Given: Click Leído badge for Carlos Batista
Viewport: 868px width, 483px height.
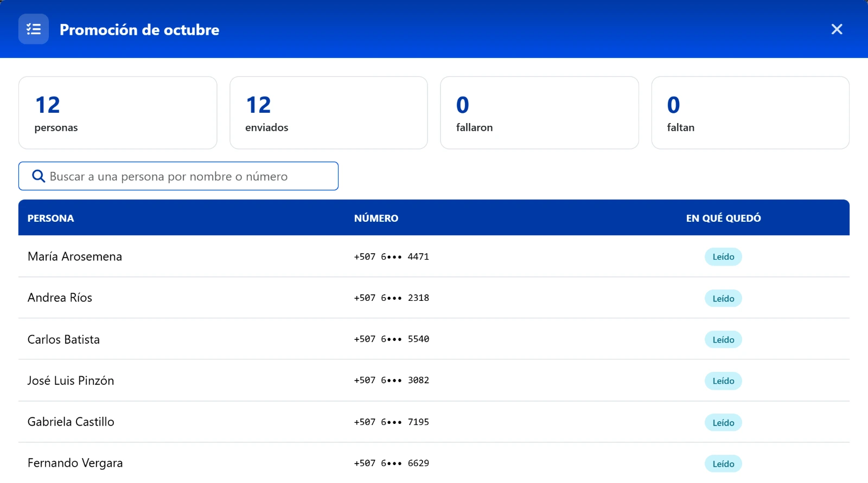Looking at the screenshot, I should [723, 340].
